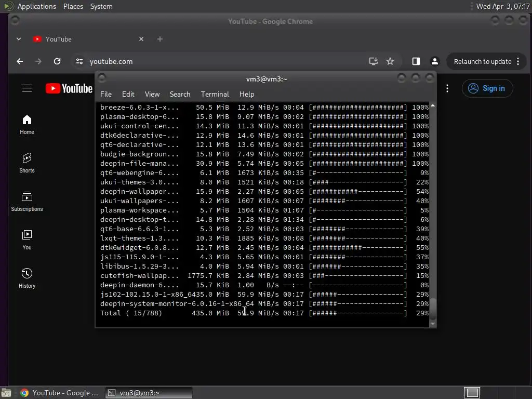Open the You section in sidebar

click(27, 240)
